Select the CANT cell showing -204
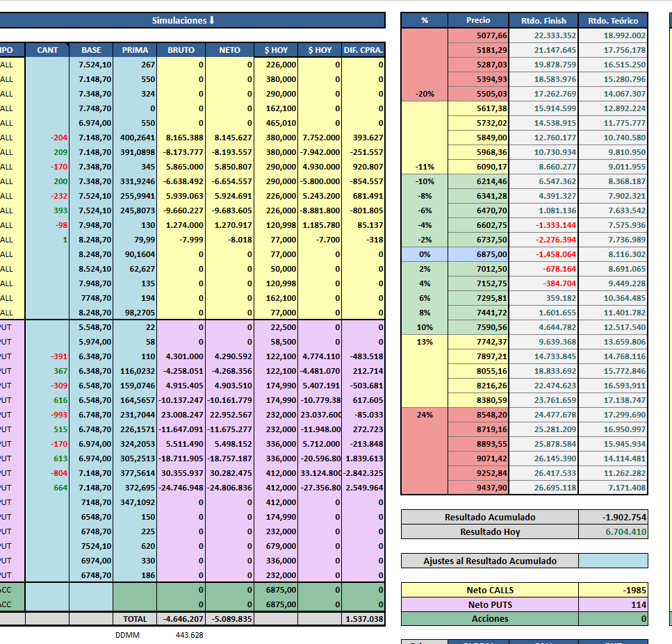The height and width of the screenshot is (644, 672). click(47, 138)
